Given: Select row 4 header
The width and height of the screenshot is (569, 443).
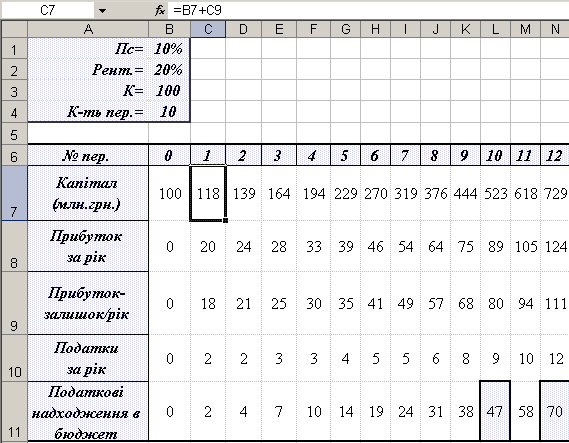Looking at the screenshot, I should pyautogui.click(x=14, y=112).
